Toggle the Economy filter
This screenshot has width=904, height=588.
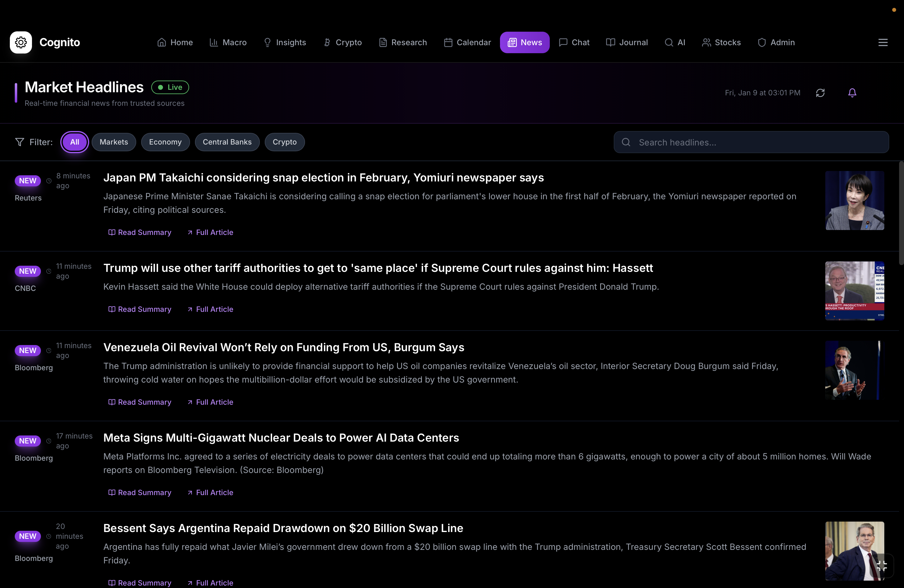point(165,142)
